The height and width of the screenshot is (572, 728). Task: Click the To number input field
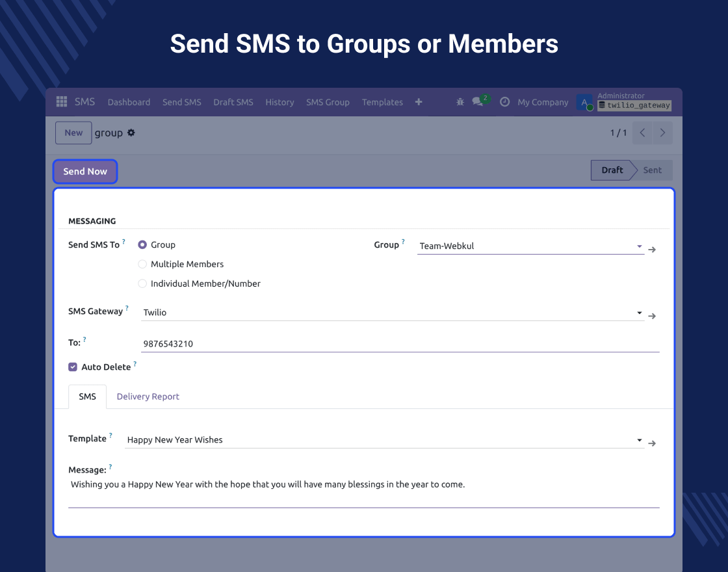[x=400, y=344]
